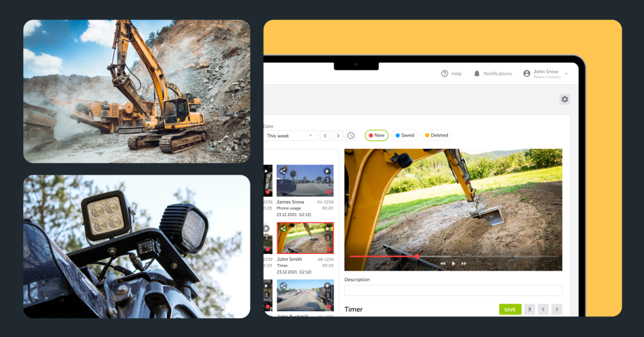Image resolution: width=644 pixels, height=337 pixels.
Task: Open the settings gear icon
Action: click(564, 99)
